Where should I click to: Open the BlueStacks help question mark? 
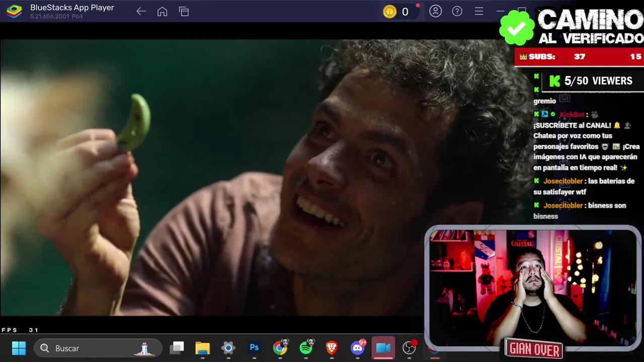pos(457,11)
